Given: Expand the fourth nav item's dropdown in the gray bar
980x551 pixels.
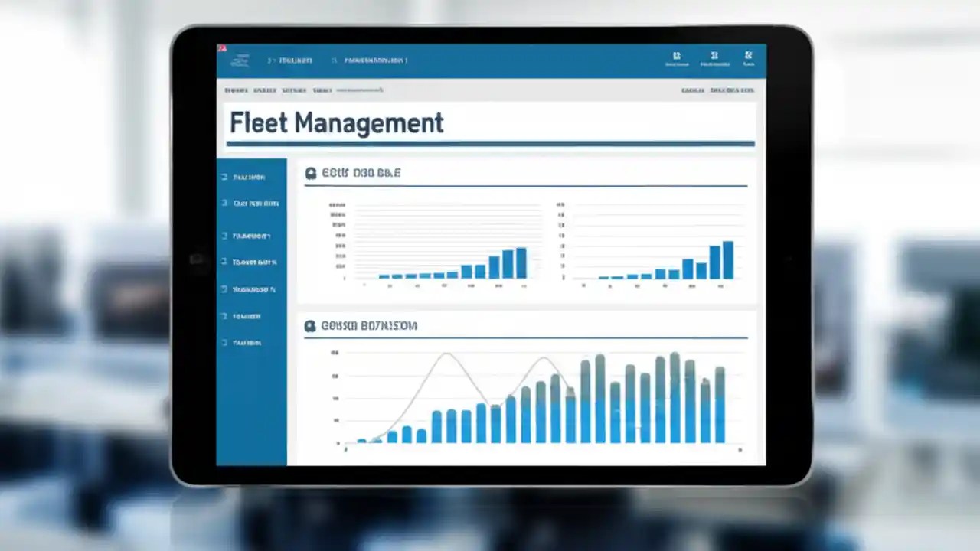Looking at the screenshot, I should click(x=322, y=90).
